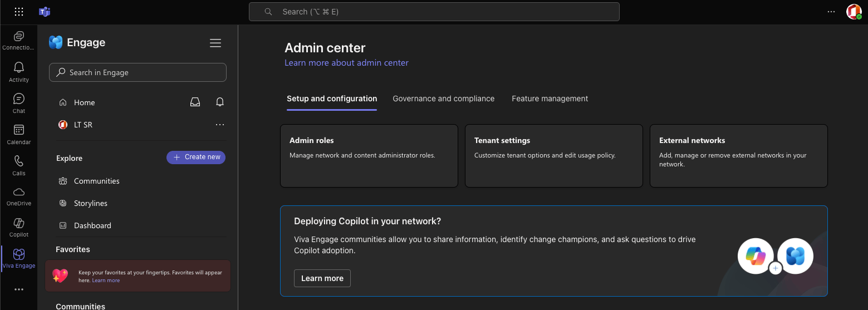Switch to Feature management tab
The width and height of the screenshot is (868, 310).
[x=550, y=99]
